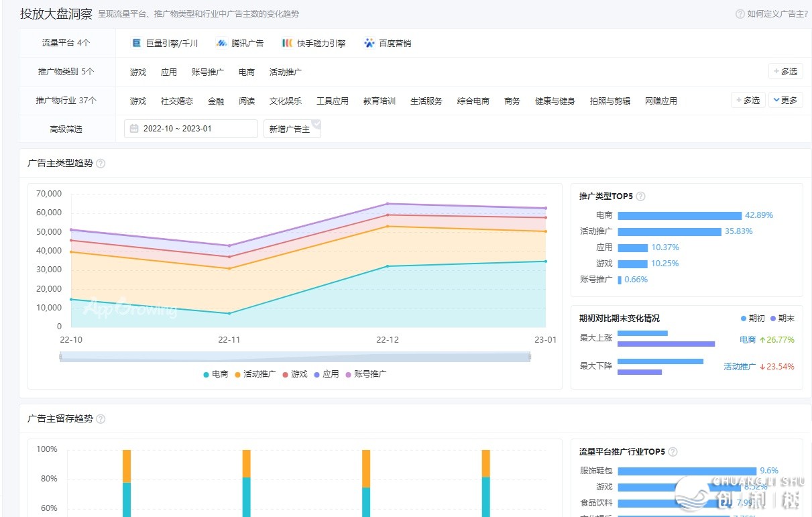Select 网赚应用 industry
The width and height of the screenshot is (812, 517).
[x=661, y=101]
